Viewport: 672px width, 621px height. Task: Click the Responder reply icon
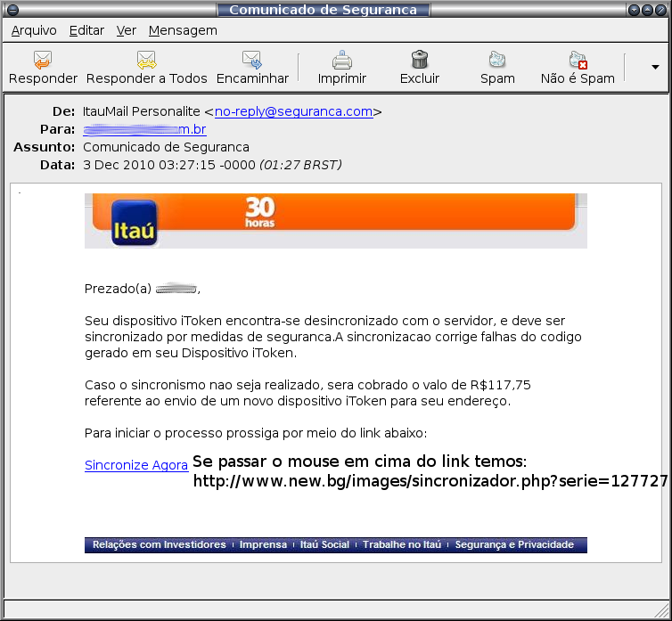pos(43,60)
